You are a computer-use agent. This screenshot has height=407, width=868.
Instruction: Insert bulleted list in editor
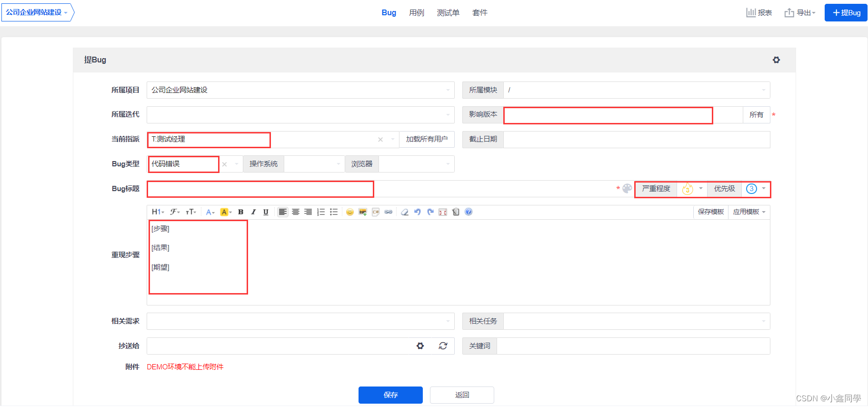pos(334,212)
